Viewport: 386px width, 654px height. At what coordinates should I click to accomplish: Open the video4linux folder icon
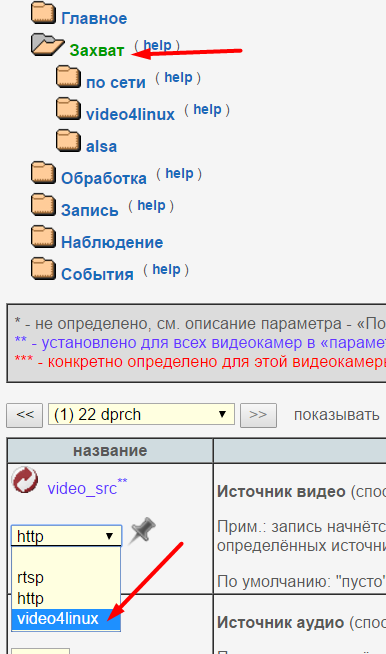(x=68, y=109)
